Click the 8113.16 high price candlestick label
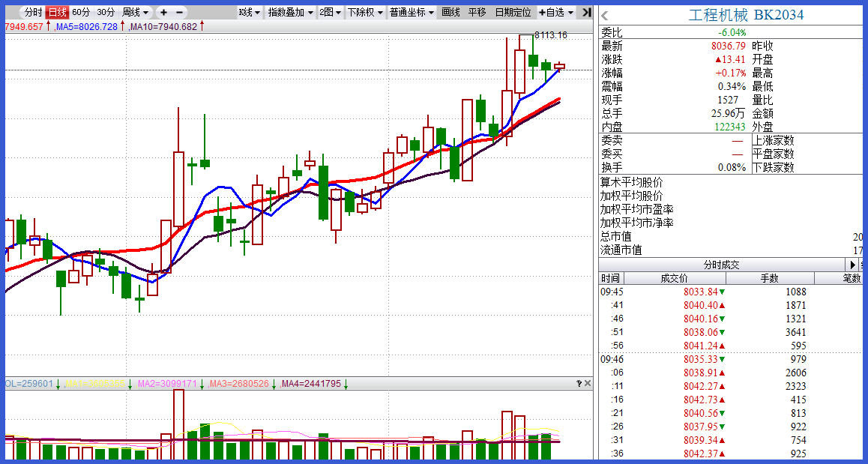Screen dimensions: 868x464 [x=550, y=35]
